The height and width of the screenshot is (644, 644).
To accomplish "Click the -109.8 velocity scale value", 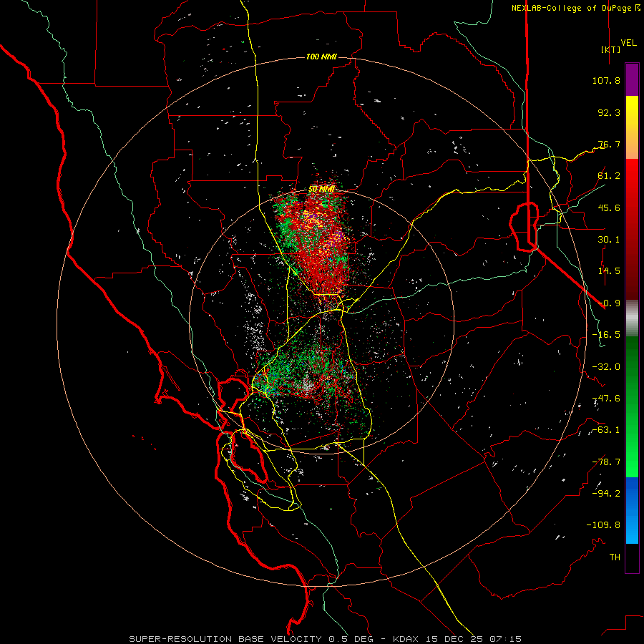I will [603, 525].
